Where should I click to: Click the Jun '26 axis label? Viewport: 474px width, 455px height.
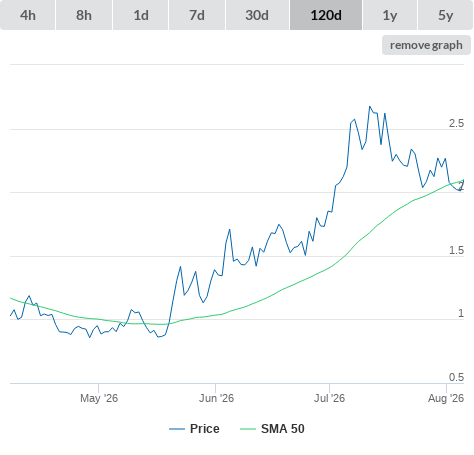[x=216, y=398]
